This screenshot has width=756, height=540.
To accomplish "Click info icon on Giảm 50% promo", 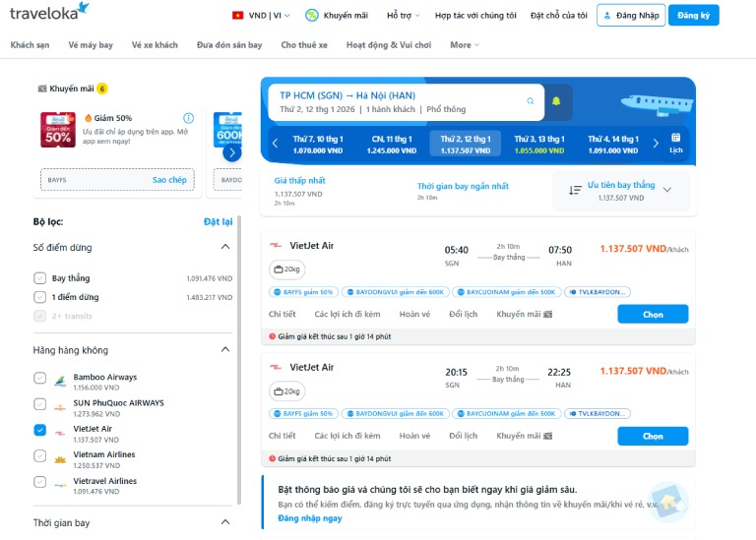I will coord(188,118).
